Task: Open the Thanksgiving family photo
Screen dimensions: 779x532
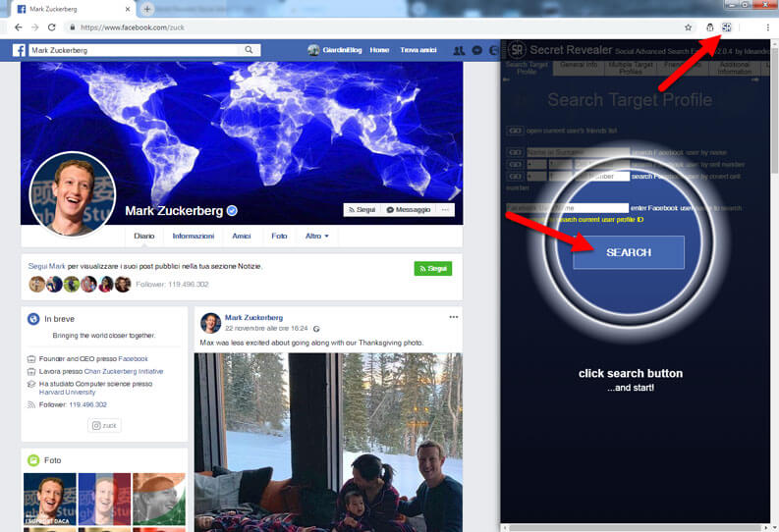Action: [x=328, y=442]
